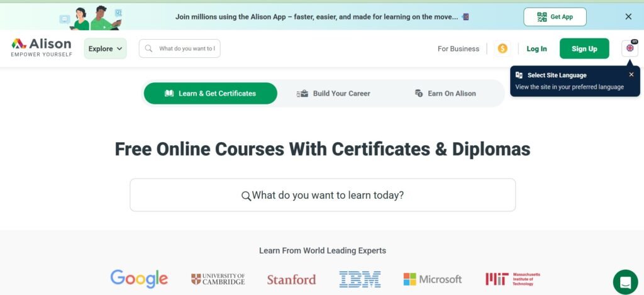Click the QR code icon in Get App

541,17
